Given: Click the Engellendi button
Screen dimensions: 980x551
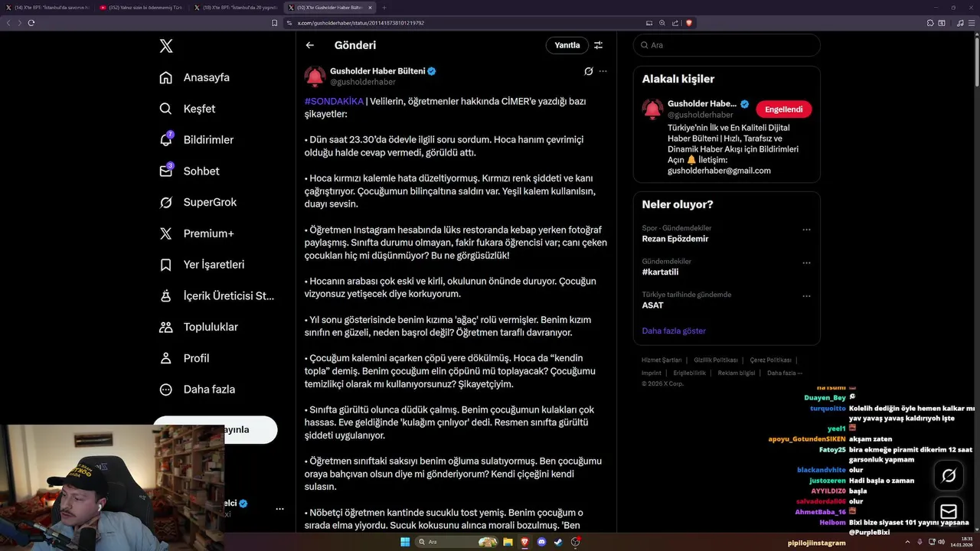Looking at the screenshot, I should pos(783,109).
